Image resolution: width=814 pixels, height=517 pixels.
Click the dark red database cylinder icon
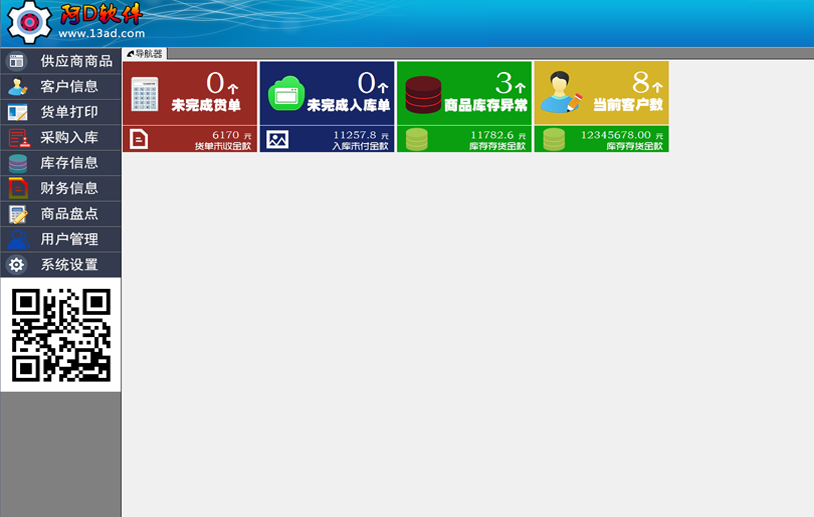[x=423, y=94]
